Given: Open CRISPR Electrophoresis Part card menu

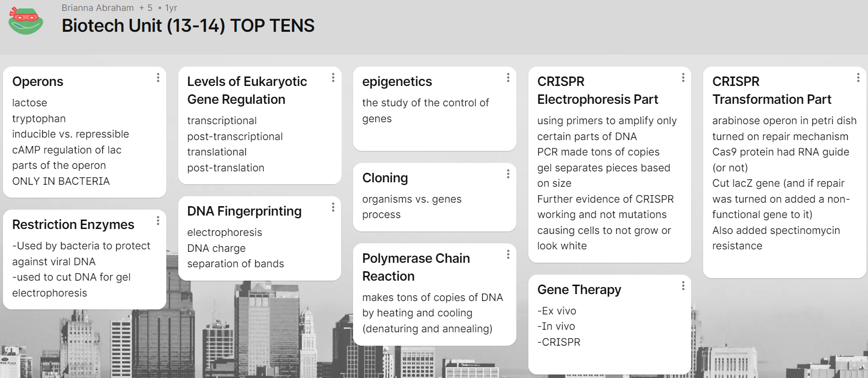Looking at the screenshot, I should tap(683, 77).
